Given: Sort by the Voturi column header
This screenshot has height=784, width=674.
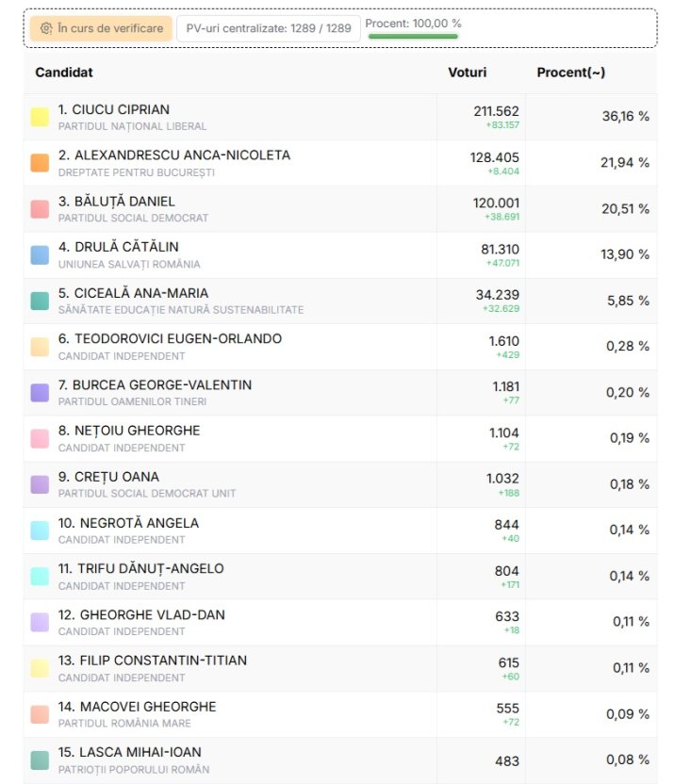Looking at the screenshot, I should [467, 73].
